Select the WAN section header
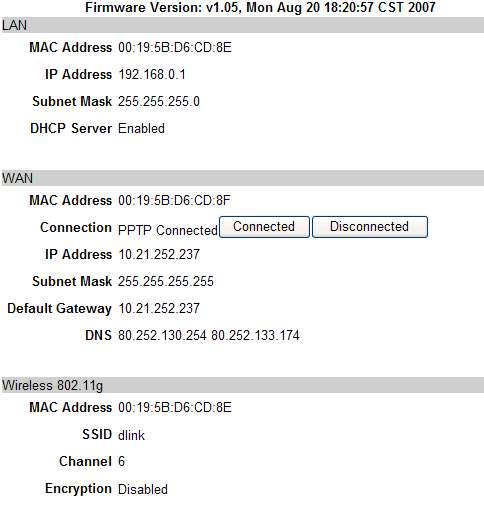The height and width of the screenshot is (511, 484). pos(242,178)
